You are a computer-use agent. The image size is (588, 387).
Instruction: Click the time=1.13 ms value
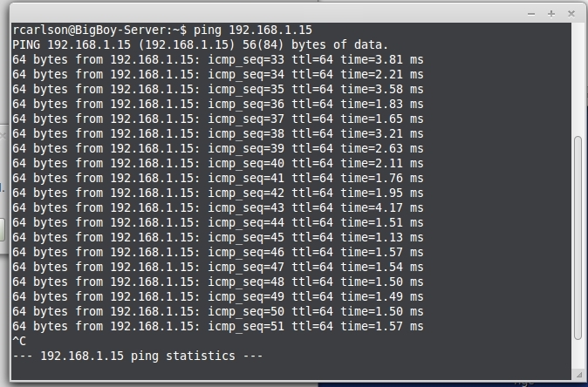point(382,238)
